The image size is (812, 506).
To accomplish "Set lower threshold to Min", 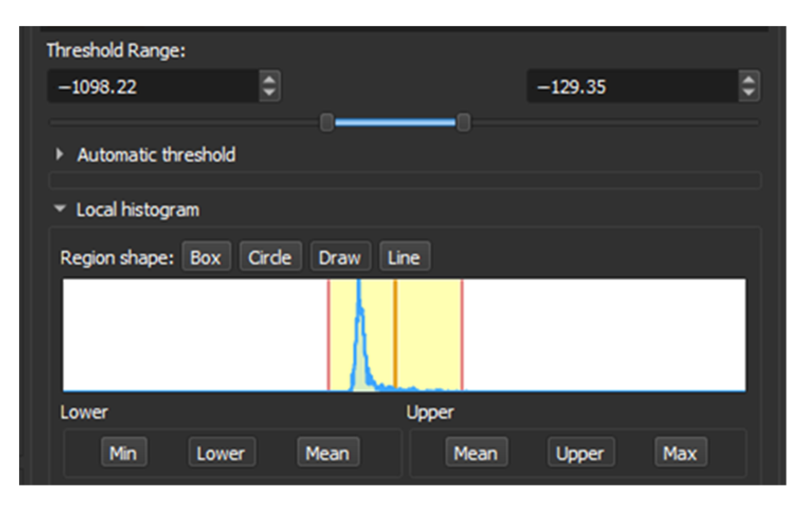I will tap(123, 453).
